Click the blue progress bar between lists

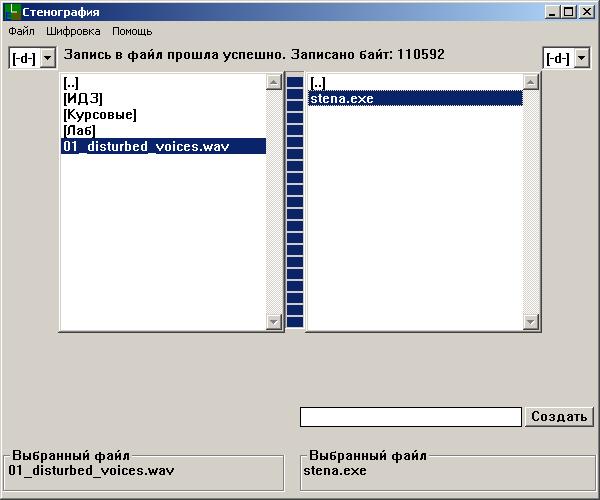pos(295,202)
